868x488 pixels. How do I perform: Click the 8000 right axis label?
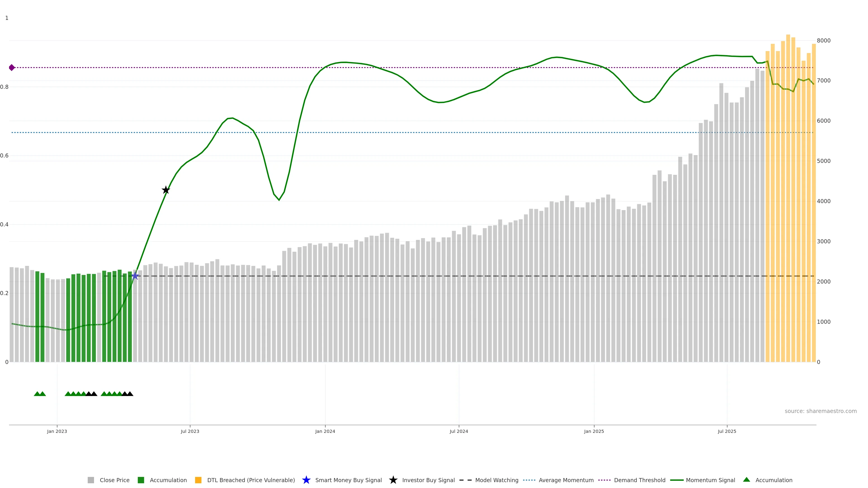tap(823, 41)
